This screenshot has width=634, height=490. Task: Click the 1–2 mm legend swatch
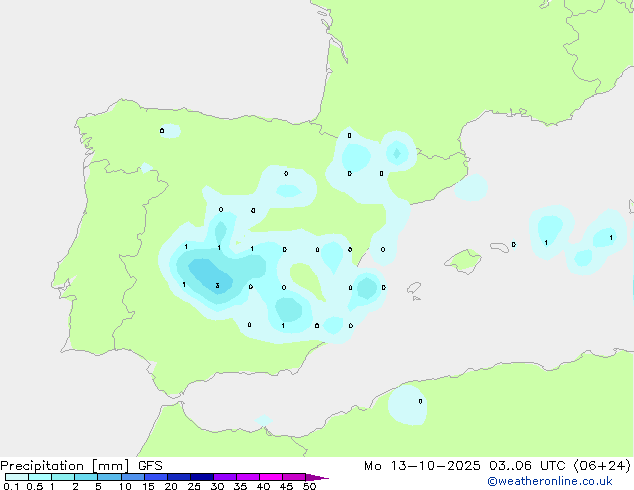coord(63,477)
